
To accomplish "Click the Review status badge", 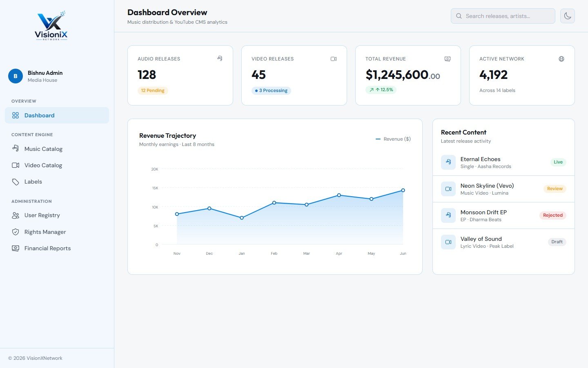I will click(555, 189).
